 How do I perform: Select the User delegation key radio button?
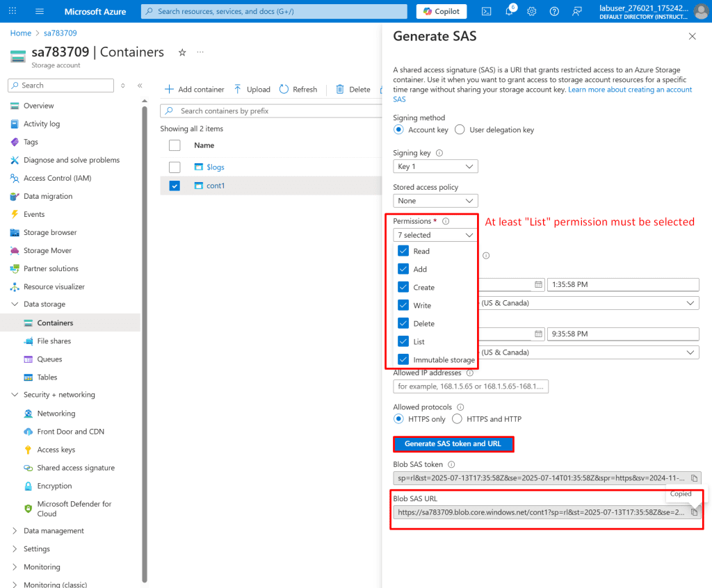click(460, 130)
